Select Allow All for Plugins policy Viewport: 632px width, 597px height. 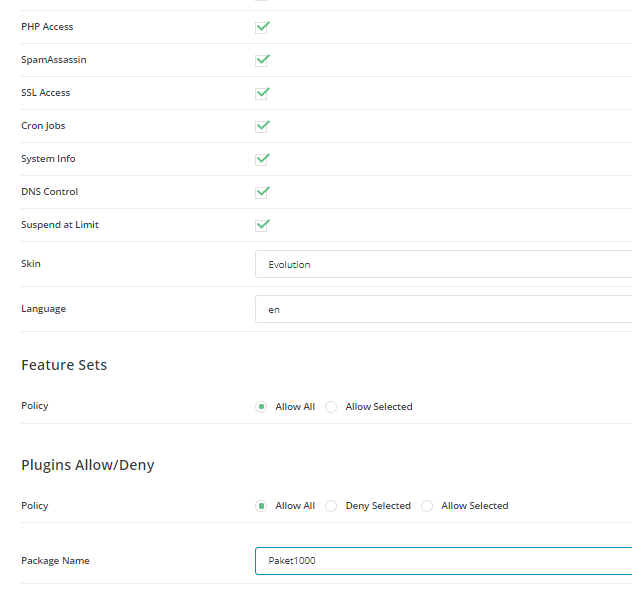pos(261,506)
